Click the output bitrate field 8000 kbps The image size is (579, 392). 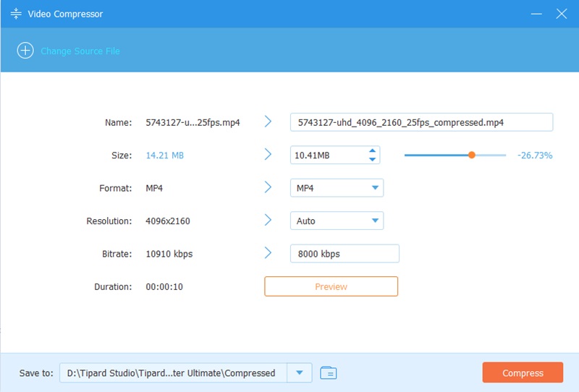click(x=345, y=254)
